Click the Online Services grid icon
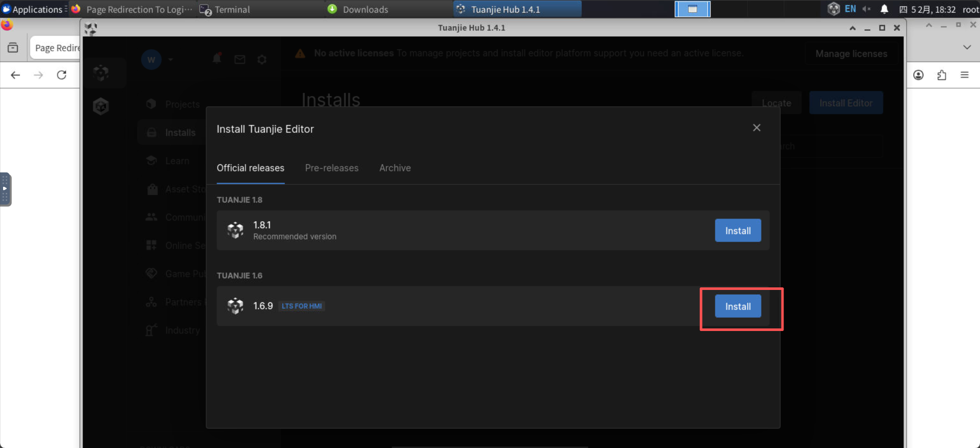This screenshot has width=980, height=448. pyautogui.click(x=151, y=245)
